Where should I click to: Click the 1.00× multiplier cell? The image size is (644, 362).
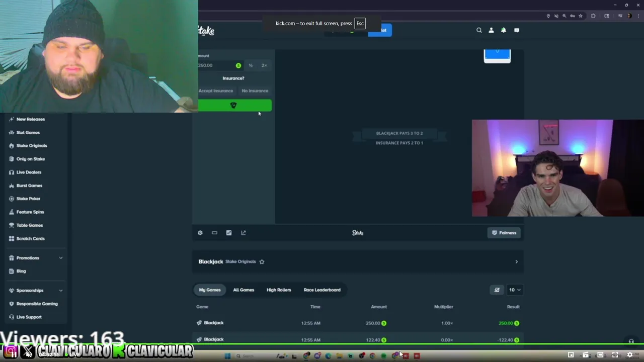447,323
